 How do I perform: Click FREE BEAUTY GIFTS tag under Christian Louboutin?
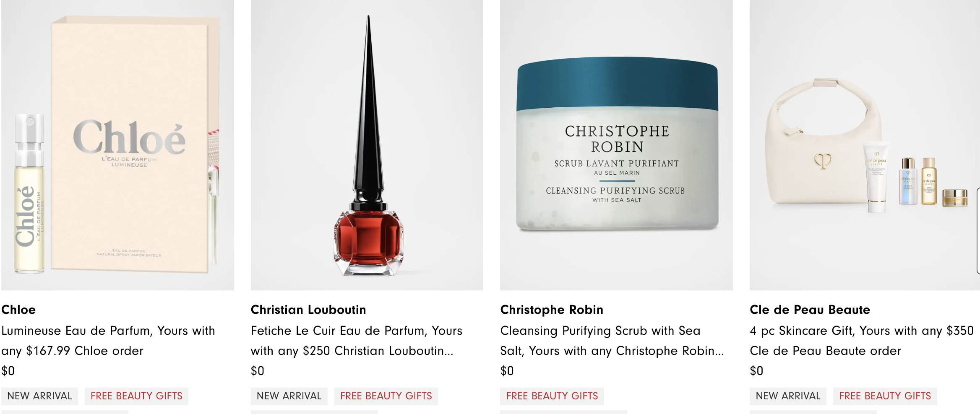coord(386,396)
